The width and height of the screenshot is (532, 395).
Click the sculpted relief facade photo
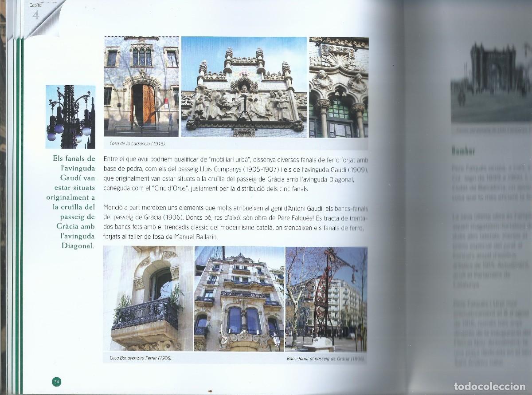click(244, 87)
